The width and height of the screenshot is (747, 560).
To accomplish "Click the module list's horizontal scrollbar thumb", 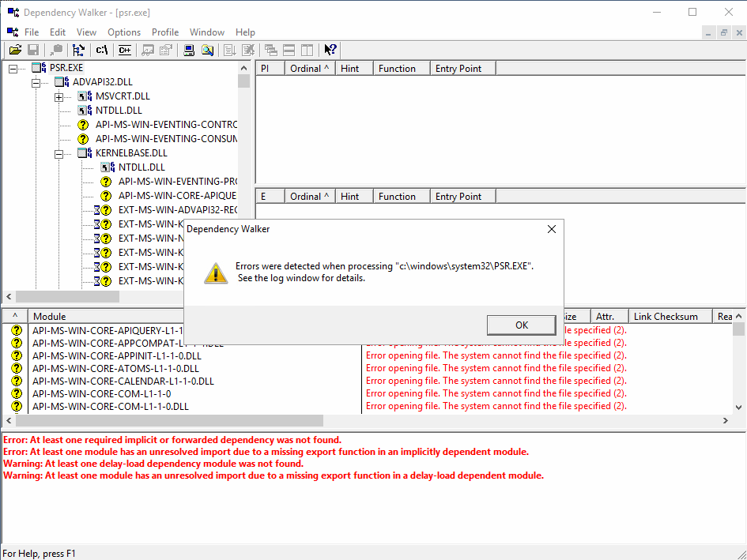I will point(170,421).
